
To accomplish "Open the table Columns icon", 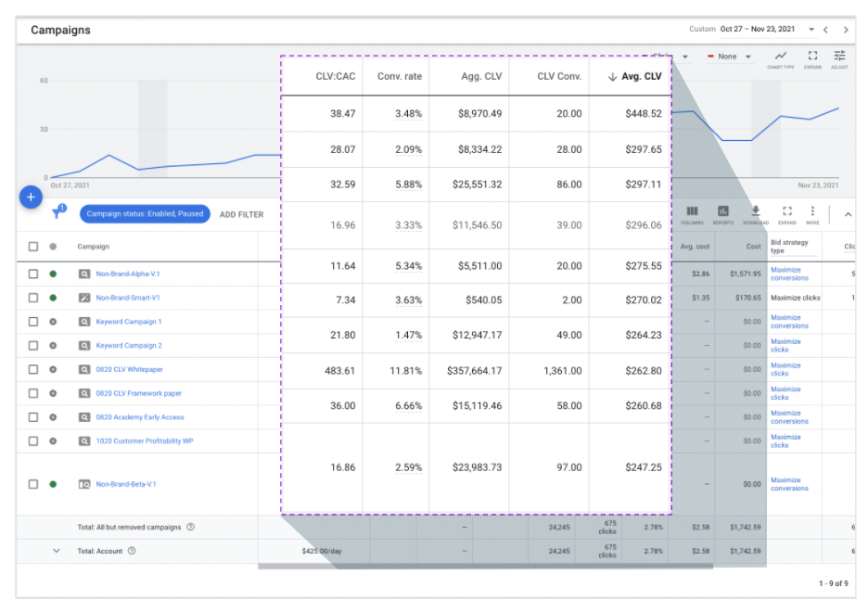I will coord(692,210).
